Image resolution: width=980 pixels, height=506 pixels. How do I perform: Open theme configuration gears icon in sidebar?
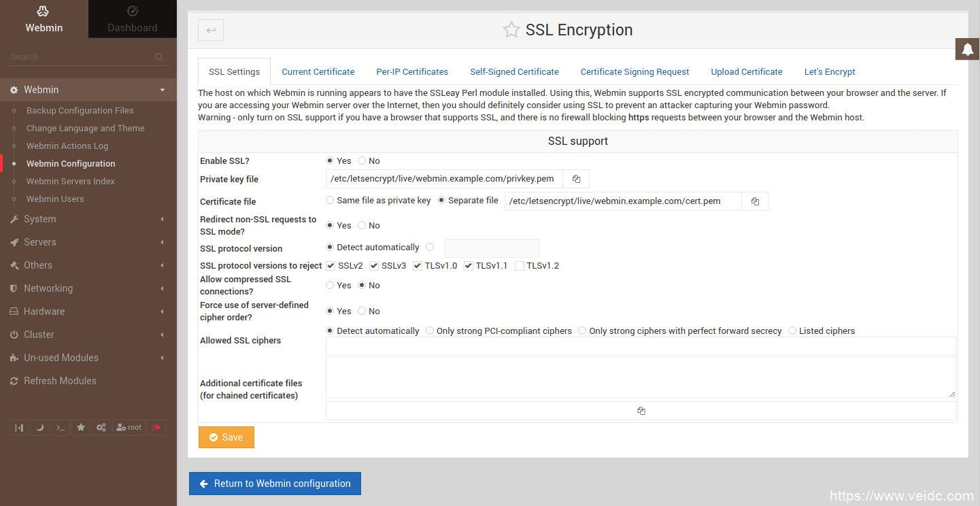[101, 428]
